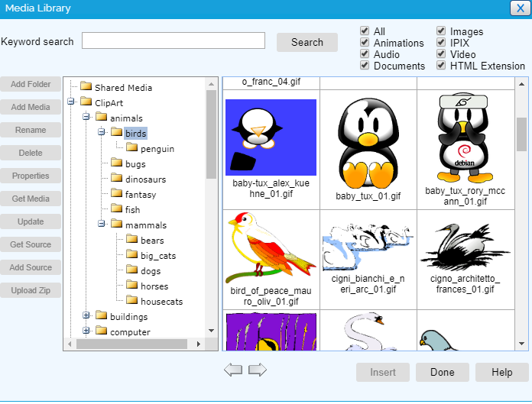Click the big_cats folder icon
532x404 pixels.
point(132,254)
